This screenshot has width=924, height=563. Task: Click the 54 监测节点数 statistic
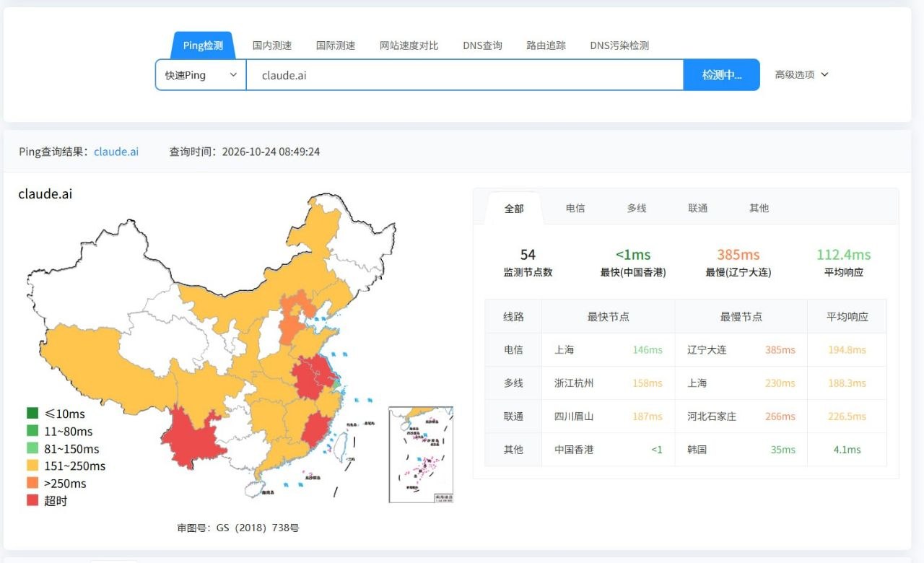coord(528,263)
